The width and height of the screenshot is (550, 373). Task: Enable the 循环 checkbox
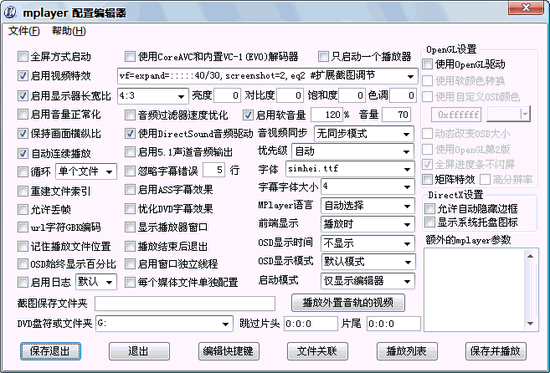pyautogui.click(x=23, y=172)
